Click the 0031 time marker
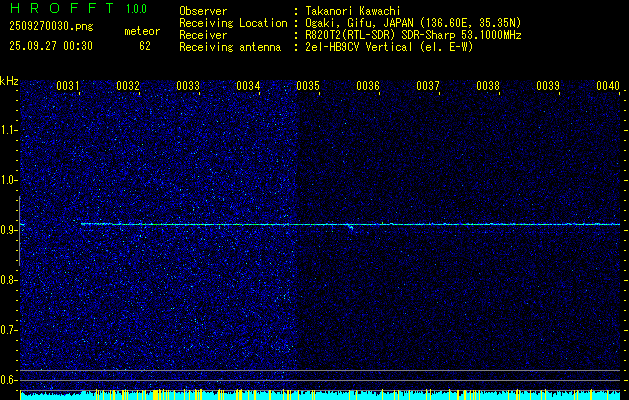The image size is (629, 400). pyautogui.click(x=67, y=86)
